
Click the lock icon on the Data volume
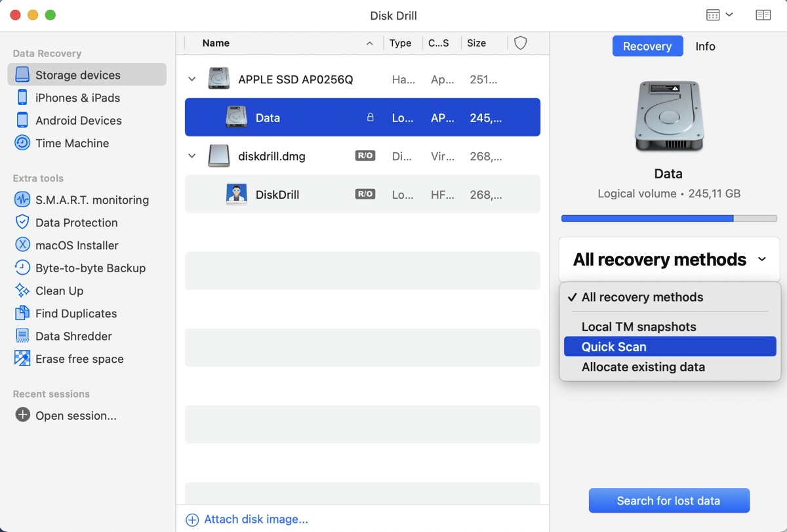pyautogui.click(x=371, y=117)
